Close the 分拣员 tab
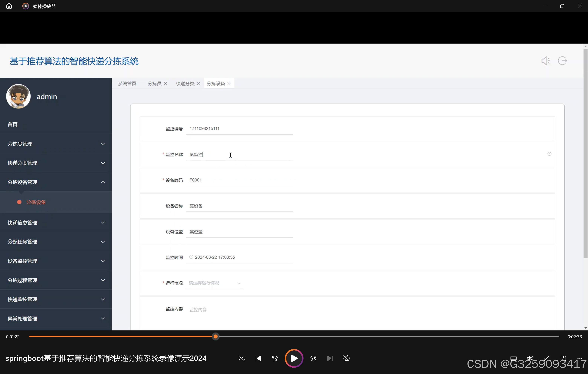 tap(165, 84)
